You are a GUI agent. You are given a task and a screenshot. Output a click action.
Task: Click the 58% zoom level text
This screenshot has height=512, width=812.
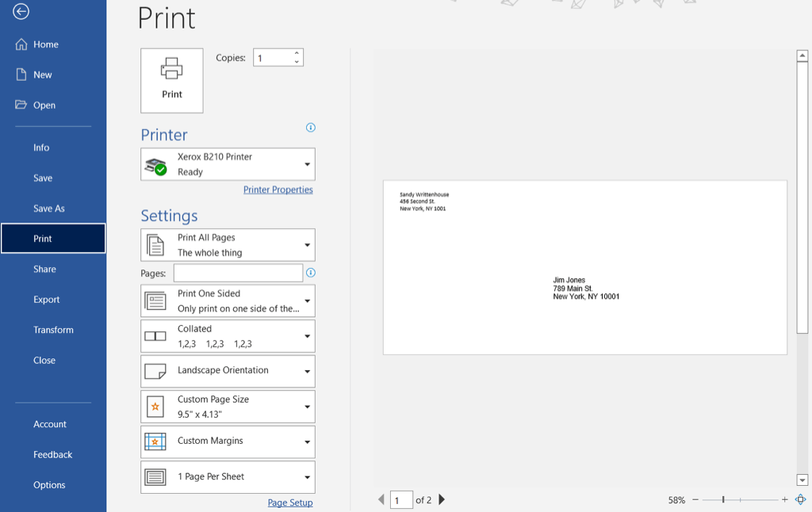(x=676, y=500)
